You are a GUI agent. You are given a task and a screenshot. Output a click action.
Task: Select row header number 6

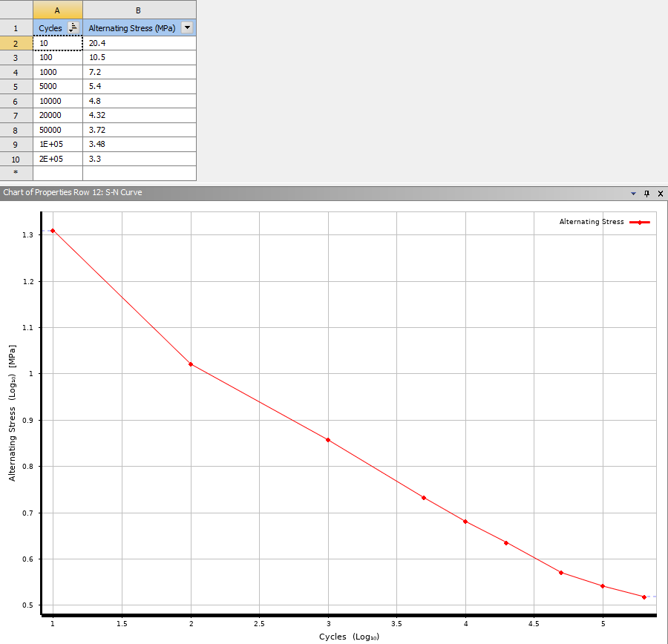pos(16,102)
